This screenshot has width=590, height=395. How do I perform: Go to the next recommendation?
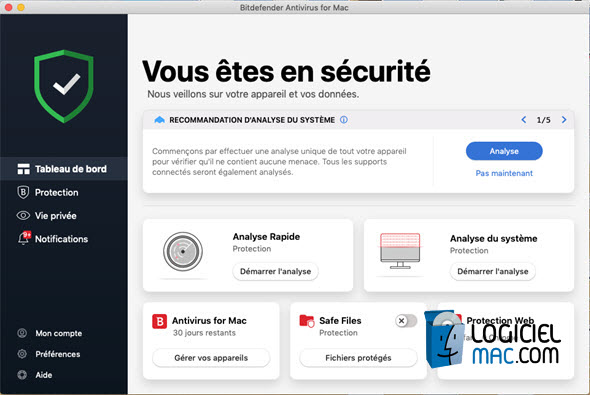pos(564,120)
